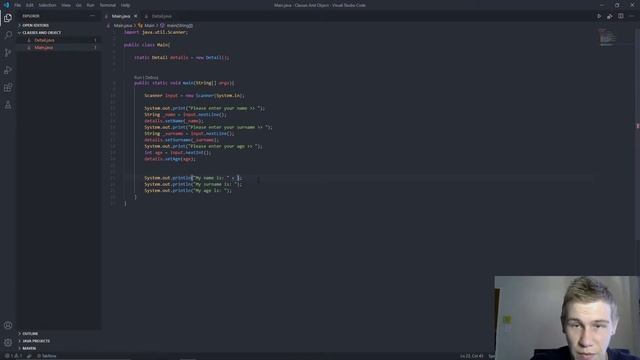
Task: Click the 'Please enter your name' print line
Action: coord(204,108)
